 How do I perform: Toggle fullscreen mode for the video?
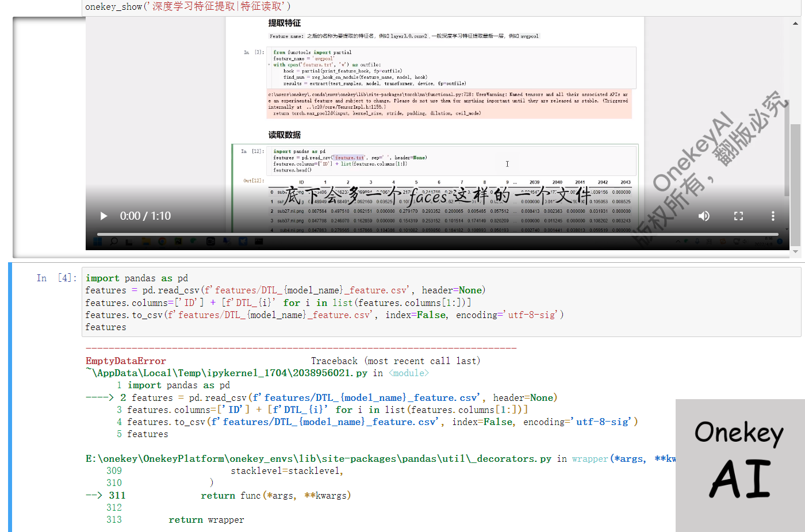(738, 216)
